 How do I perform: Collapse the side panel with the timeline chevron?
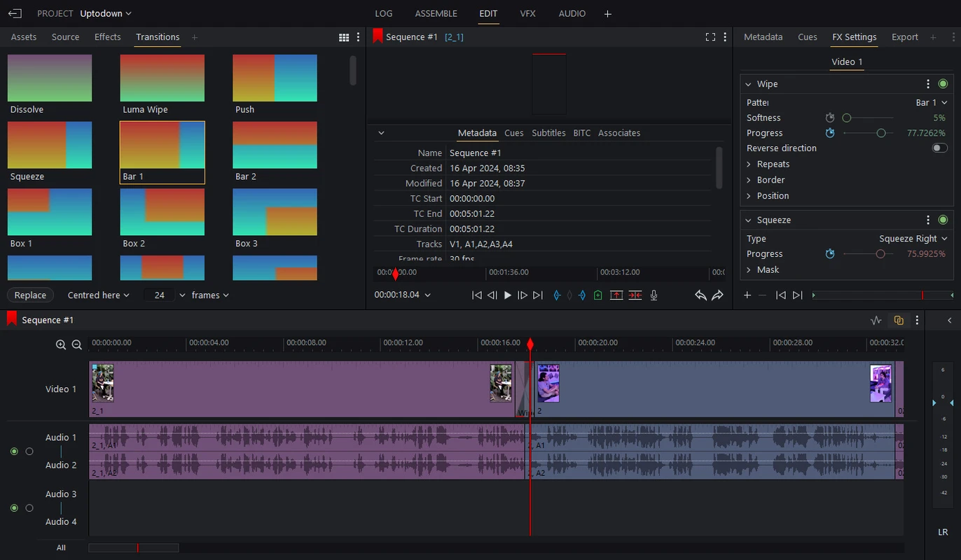click(950, 320)
